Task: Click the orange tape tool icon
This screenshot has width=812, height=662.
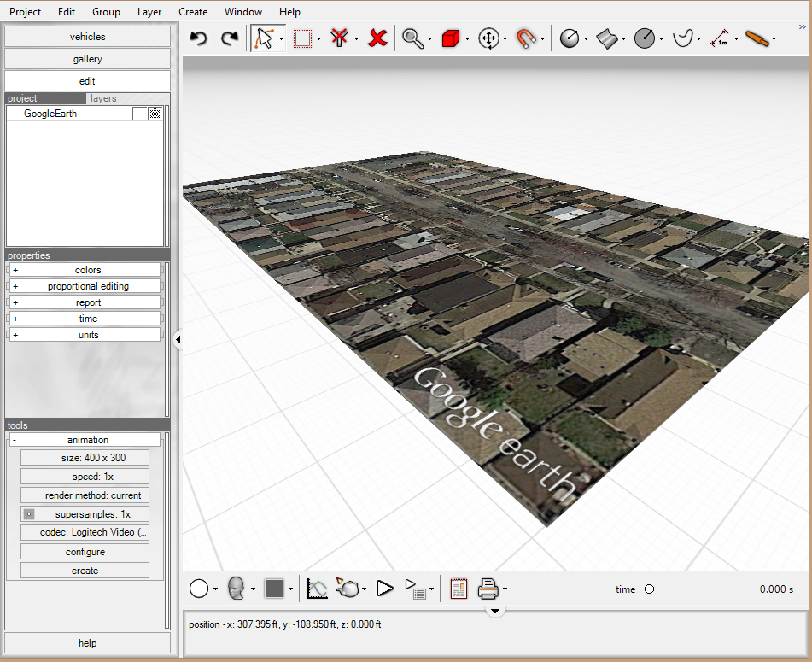Action: pyautogui.click(x=757, y=38)
